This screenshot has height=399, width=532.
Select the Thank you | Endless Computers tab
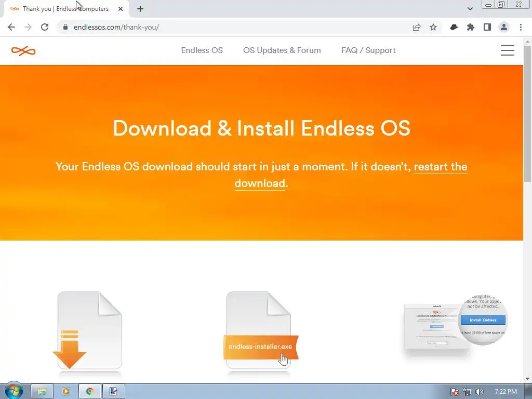pyautogui.click(x=65, y=9)
